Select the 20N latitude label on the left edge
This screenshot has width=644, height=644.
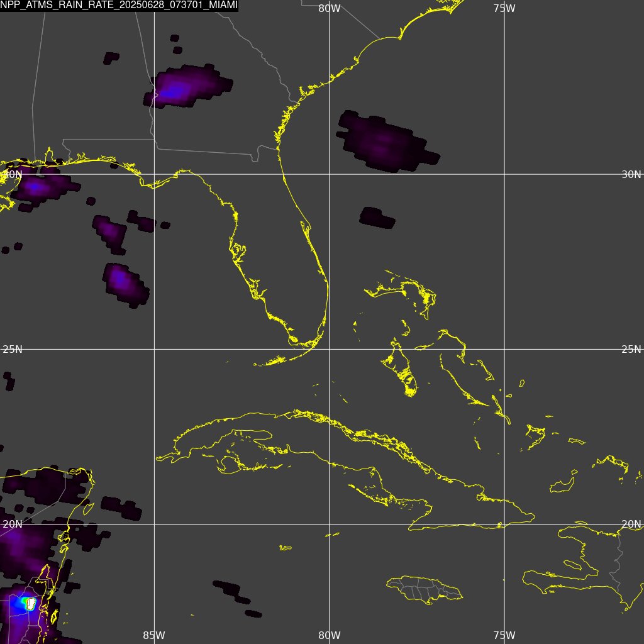(x=13, y=524)
